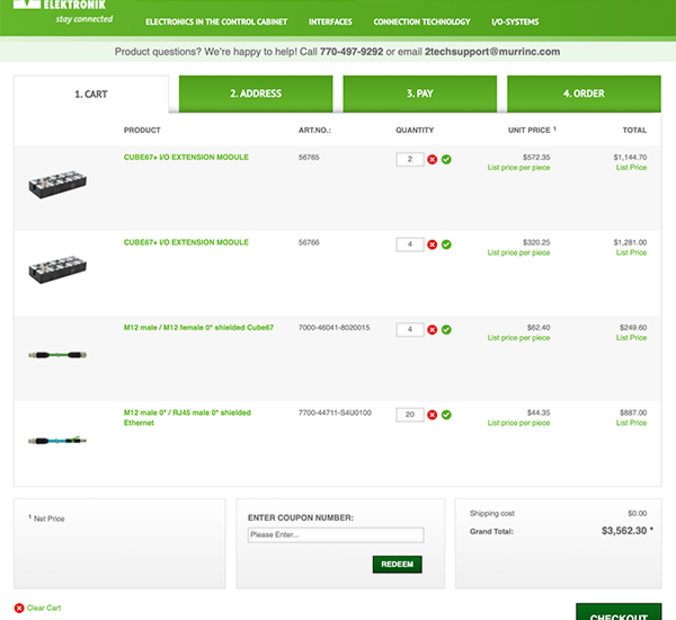Viewport: 676px width, 620px height.
Task: Click the coupon number input field
Action: coord(336,535)
